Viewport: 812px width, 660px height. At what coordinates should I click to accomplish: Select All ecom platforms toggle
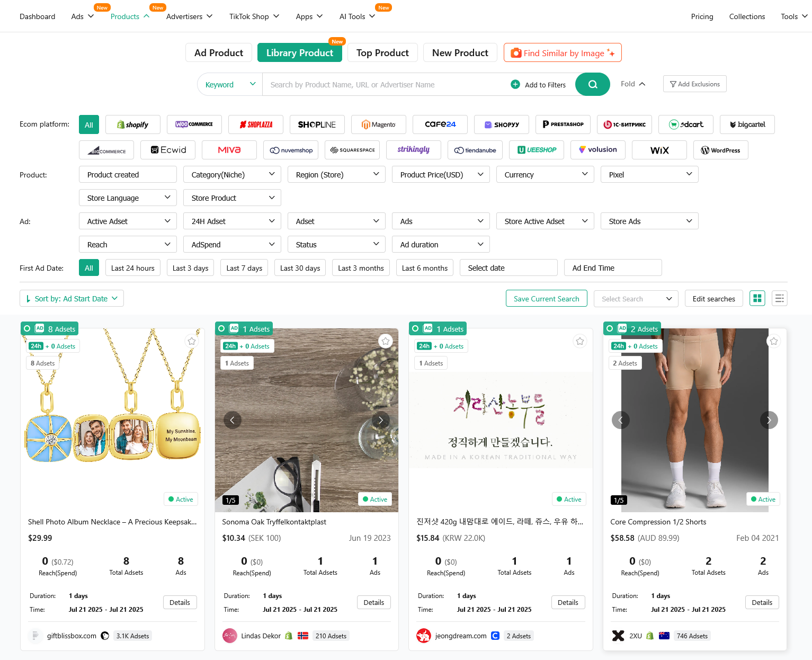point(89,124)
